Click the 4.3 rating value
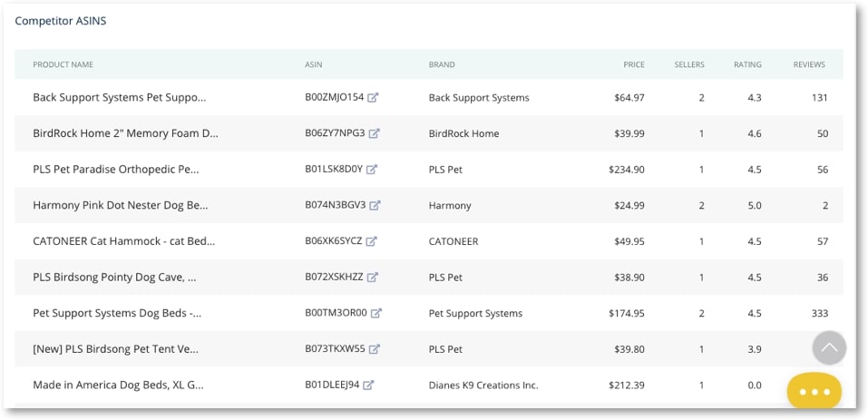 pyautogui.click(x=755, y=98)
